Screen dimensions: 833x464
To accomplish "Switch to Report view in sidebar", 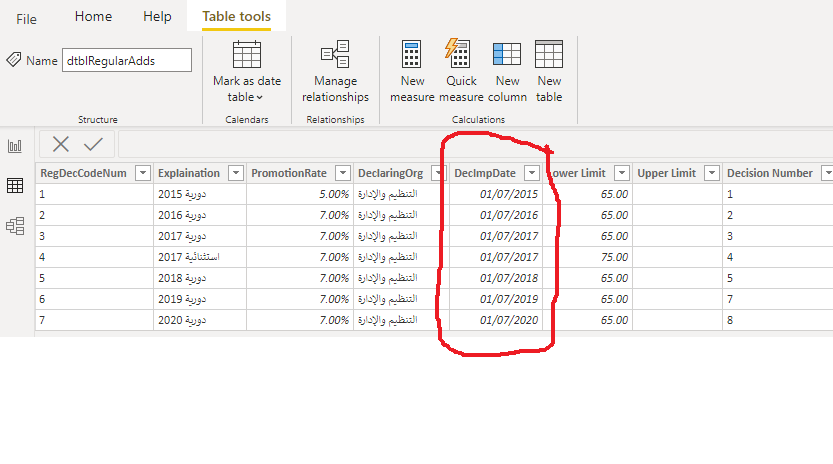I will [15, 146].
